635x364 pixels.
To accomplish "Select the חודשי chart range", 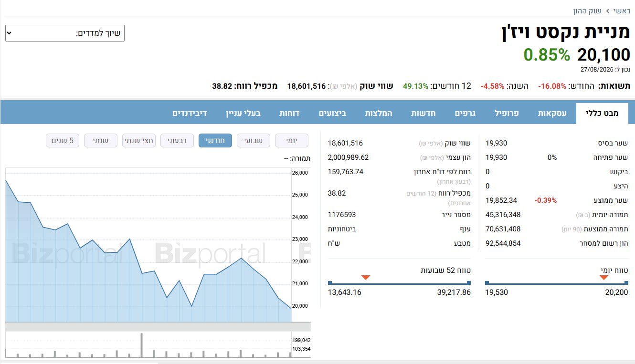I will coord(215,140).
